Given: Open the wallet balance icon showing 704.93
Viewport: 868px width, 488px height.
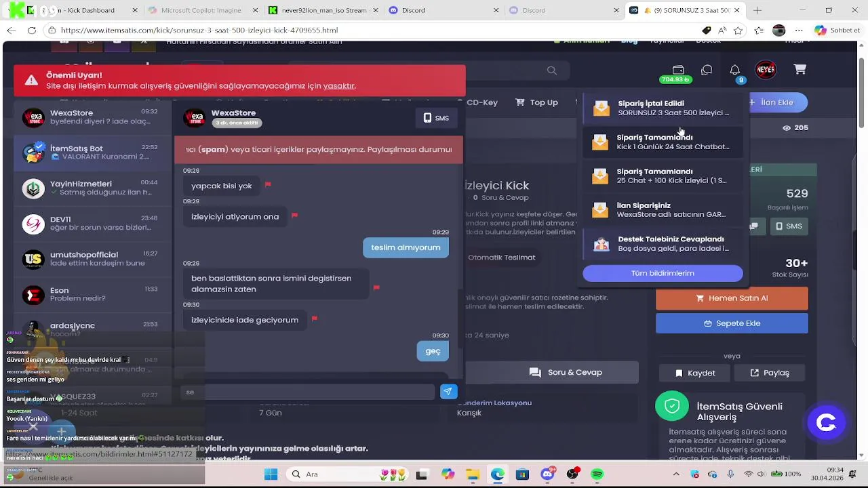Looking at the screenshot, I should 677,70.
